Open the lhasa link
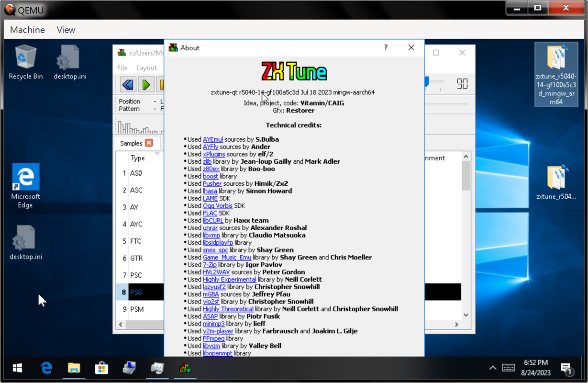 point(210,191)
